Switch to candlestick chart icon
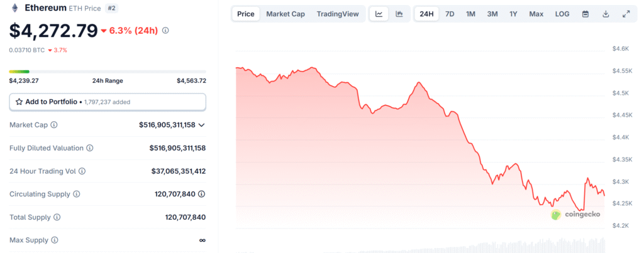This screenshot has width=644, height=253. (x=399, y=14)
